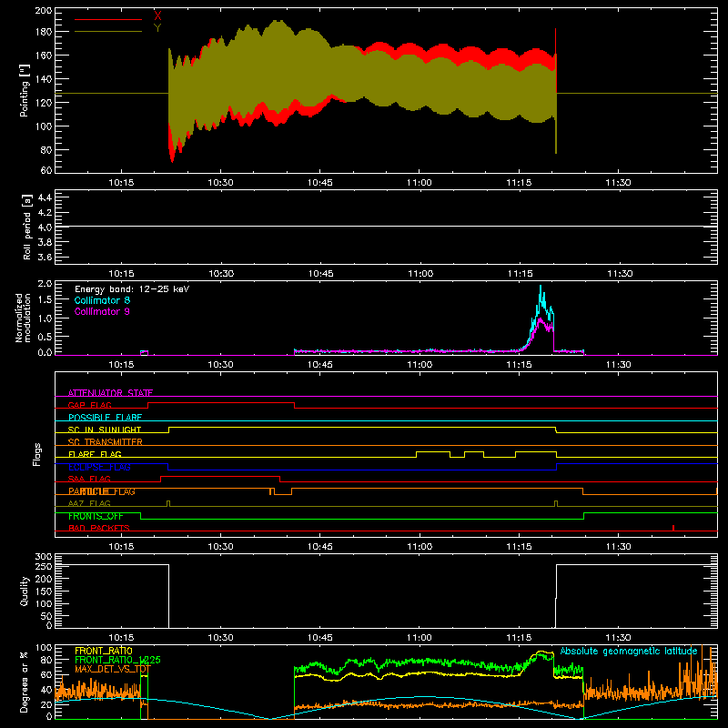Click the magenta 'Collimator 9' legend text

tap(102, 311)
